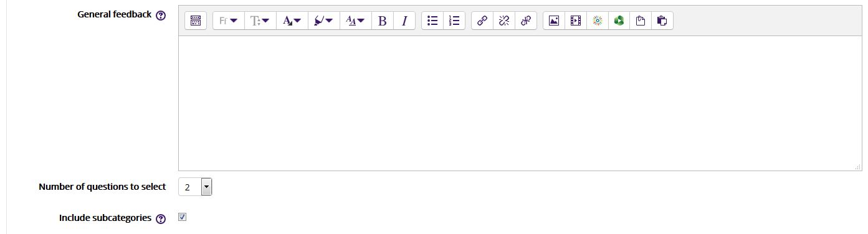Open the font color dropdown
868x234 pixels.
point(292,21)
